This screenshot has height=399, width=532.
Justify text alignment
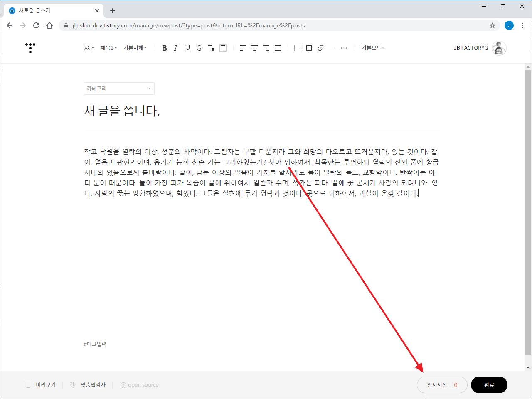pyautogui.click(x=278, y=48)
